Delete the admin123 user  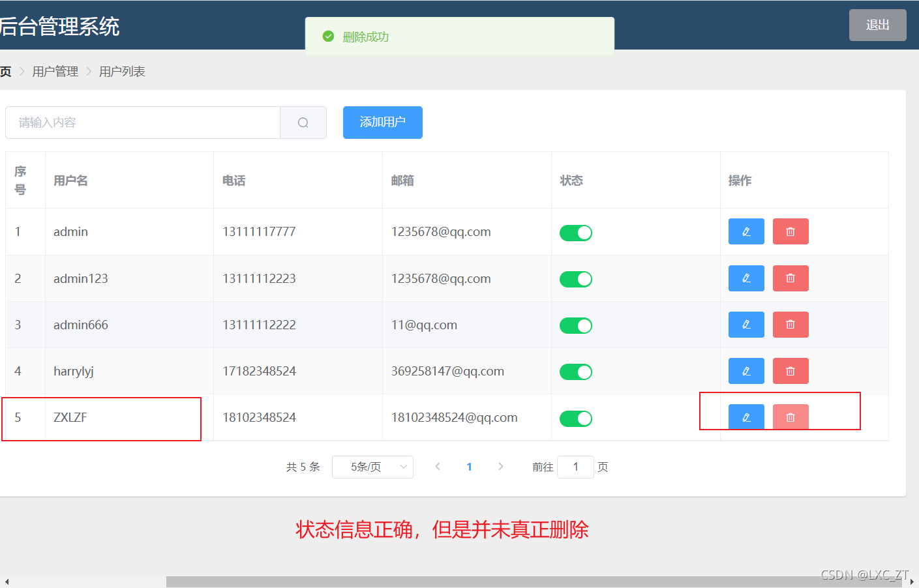(791, 278)
